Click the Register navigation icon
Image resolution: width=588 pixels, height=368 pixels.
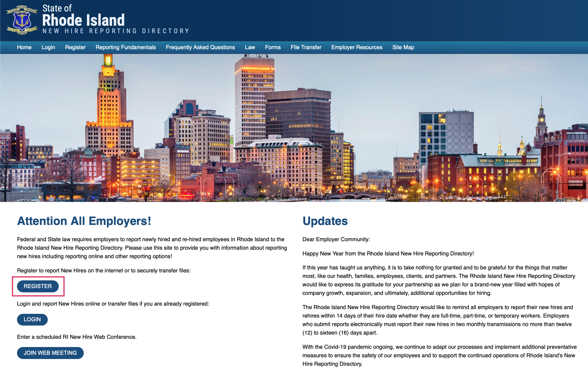pyautogui.click(x=75, y=47)
